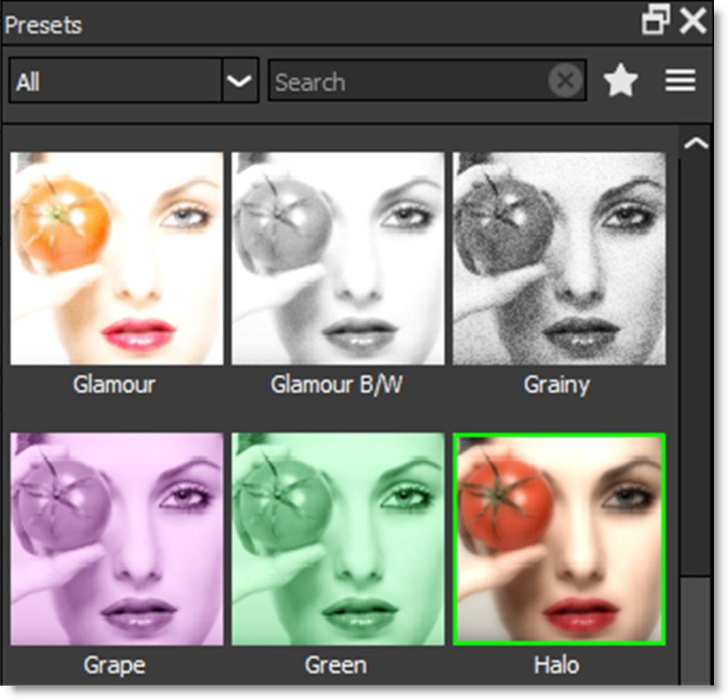Screen dimensions: 728x700
Task: Open the hamburger options menu
Action: pyautogui.click(x=680, y=81)
